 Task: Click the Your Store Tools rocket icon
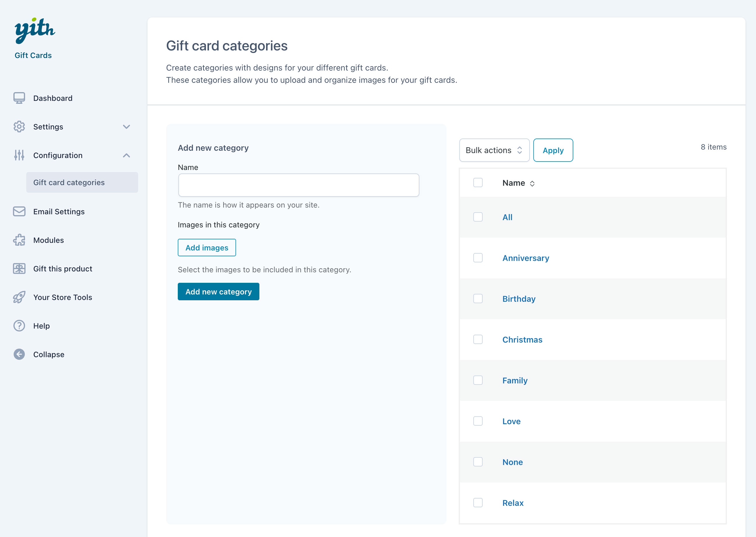tap(19, 297)
